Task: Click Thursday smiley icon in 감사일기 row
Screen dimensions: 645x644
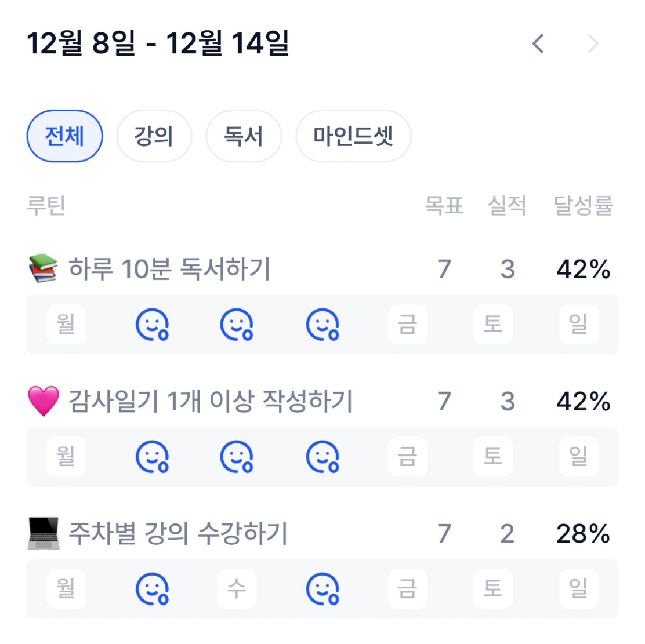Action: [x=322, y=456]
